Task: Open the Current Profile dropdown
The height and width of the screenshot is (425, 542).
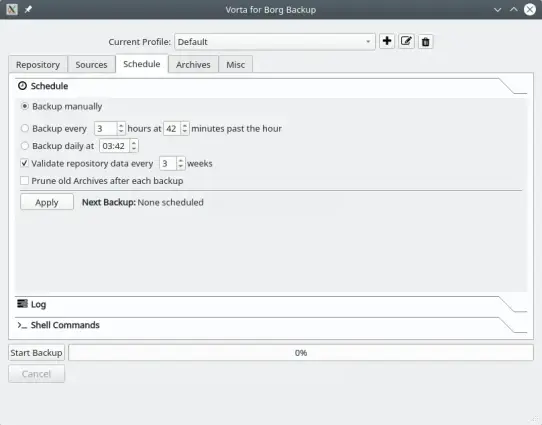Action: click(x=275, y=42)
